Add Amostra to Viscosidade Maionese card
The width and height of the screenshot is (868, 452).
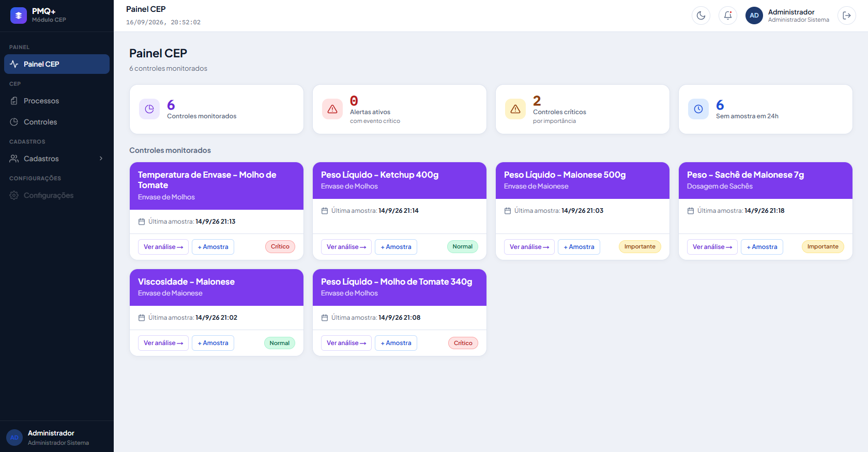click(213, 343)
